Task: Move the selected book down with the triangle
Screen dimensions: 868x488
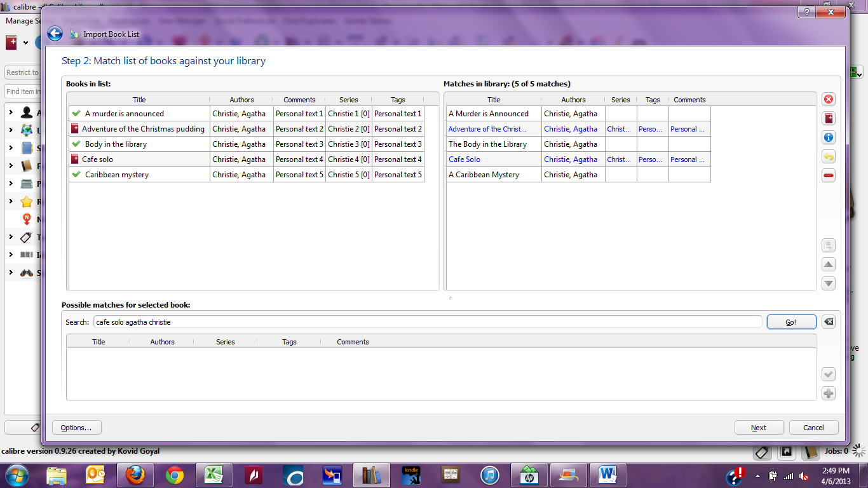Action: click(829, 283)
